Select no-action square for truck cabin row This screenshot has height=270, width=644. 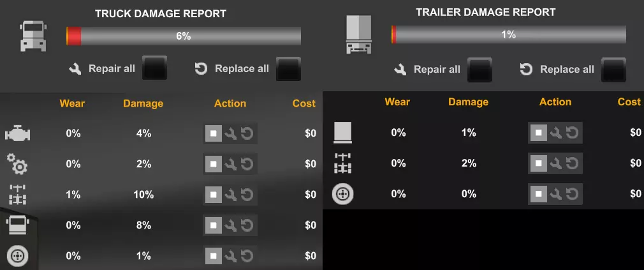(214, 225)
